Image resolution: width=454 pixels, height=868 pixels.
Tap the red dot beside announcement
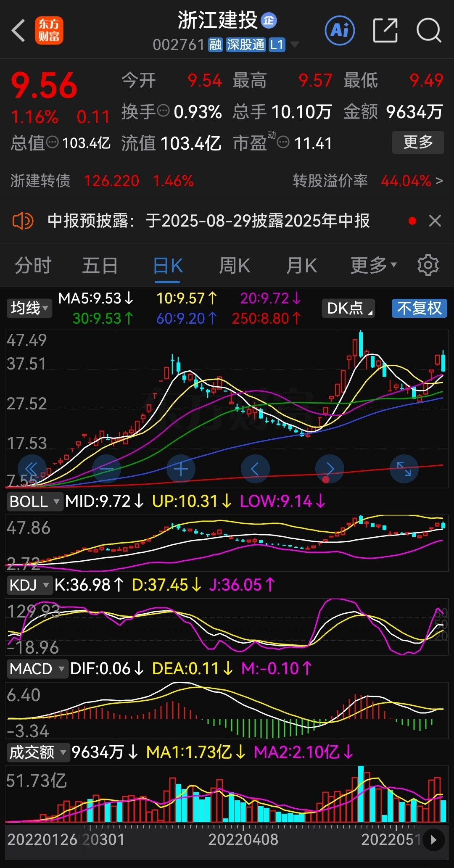412,221
